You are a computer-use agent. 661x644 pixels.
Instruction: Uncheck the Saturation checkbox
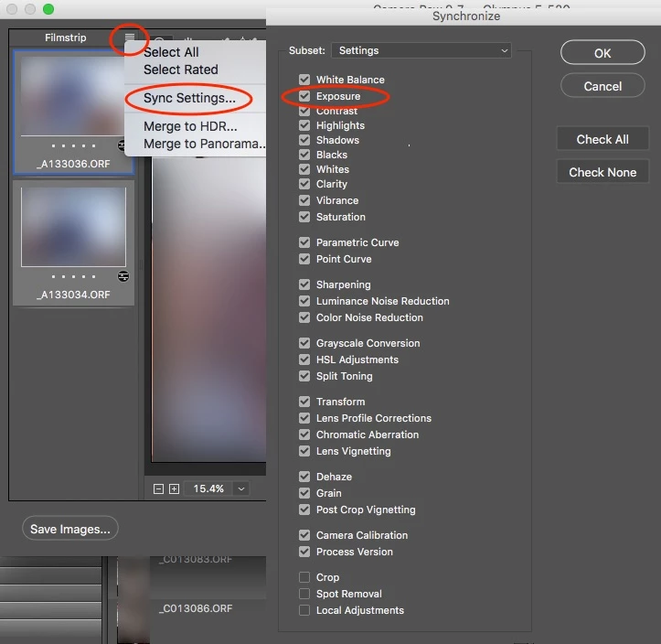pyautogui.click(x=304, y=217)
